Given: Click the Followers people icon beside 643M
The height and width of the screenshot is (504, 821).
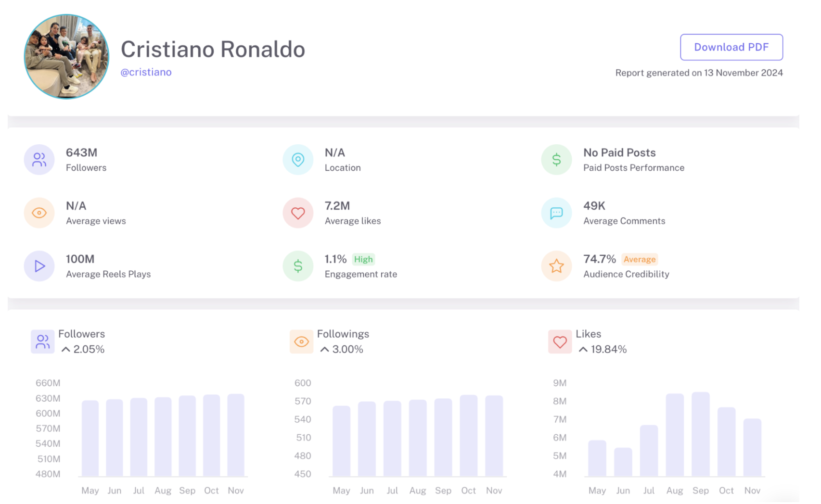Looking at the screenshot, I should click(x=39, y=160).
